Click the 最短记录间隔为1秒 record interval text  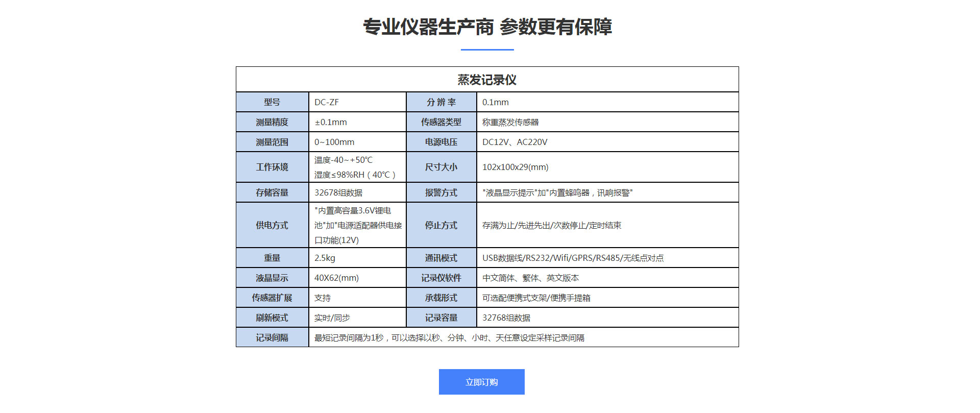pyautogui.click(x=449, y=337)
